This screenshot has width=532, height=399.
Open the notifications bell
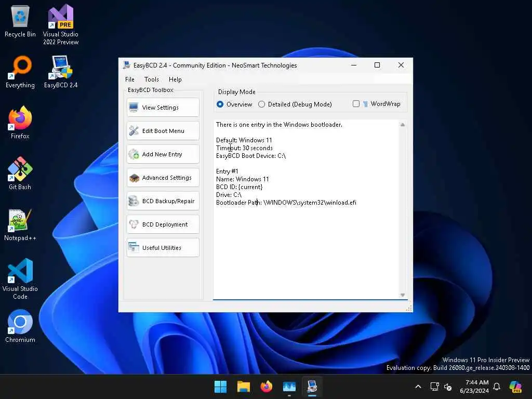point(497,387)
